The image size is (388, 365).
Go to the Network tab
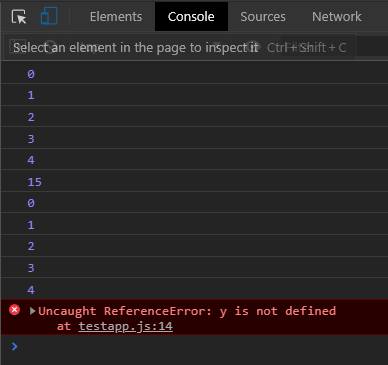(337, 17)
